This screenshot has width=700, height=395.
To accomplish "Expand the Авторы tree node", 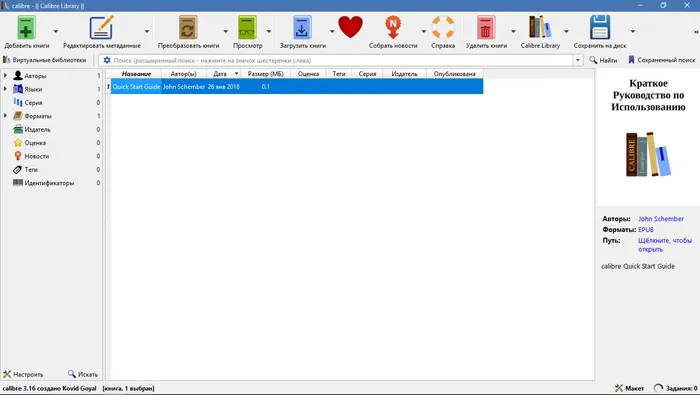I will coord(5,76).
